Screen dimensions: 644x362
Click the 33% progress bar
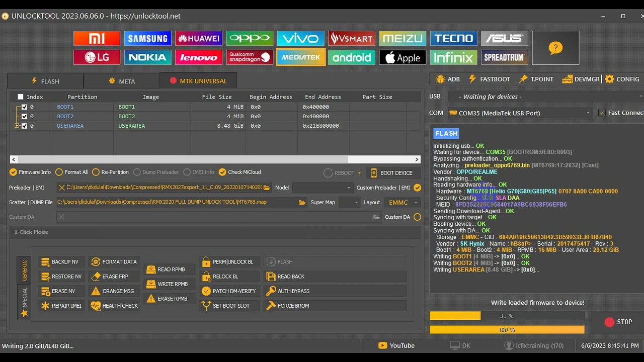pyautogui.click(x=507, y=316)
